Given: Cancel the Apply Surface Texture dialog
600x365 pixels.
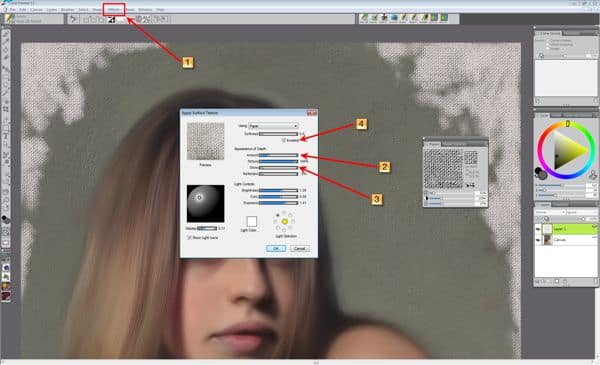Looking at the screenshot, I should click(x=300, y=248).
